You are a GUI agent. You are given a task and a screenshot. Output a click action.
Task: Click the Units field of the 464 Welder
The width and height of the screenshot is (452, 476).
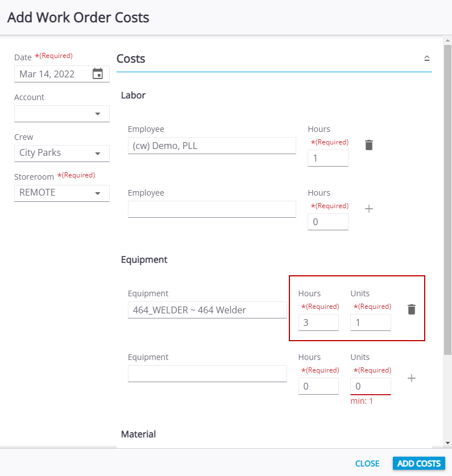pos(371,322)
